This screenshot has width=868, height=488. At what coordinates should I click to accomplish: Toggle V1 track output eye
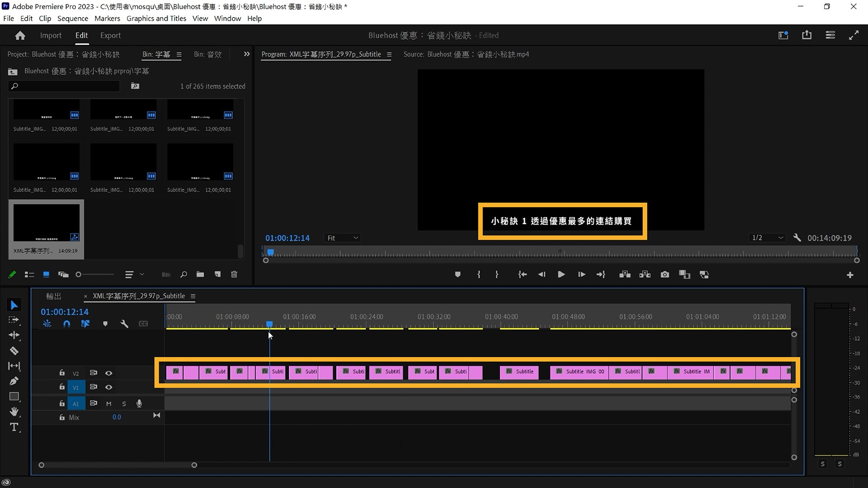point(108,387)
